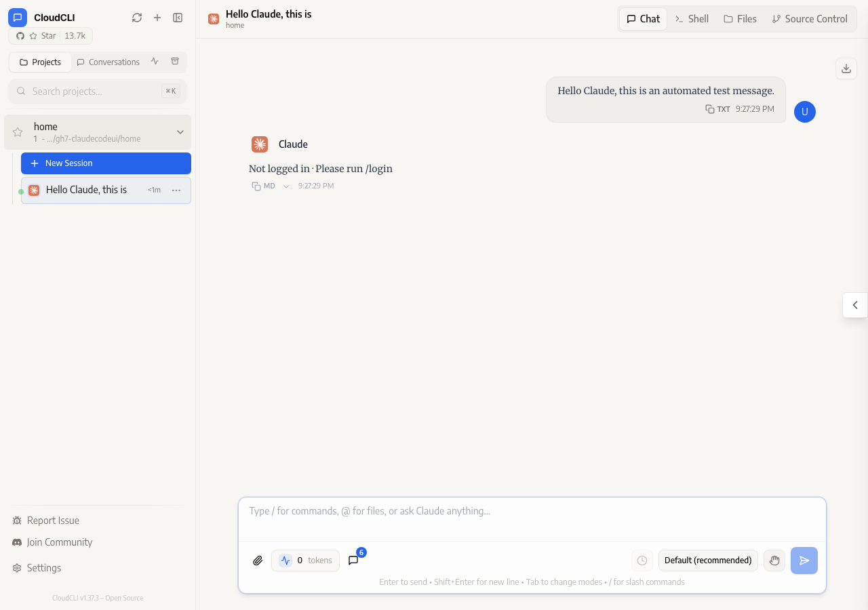The width and height of the screenshot is (868, 610).
Task: Open the archive icon in sidebar tabs
Action: (175, 62)
